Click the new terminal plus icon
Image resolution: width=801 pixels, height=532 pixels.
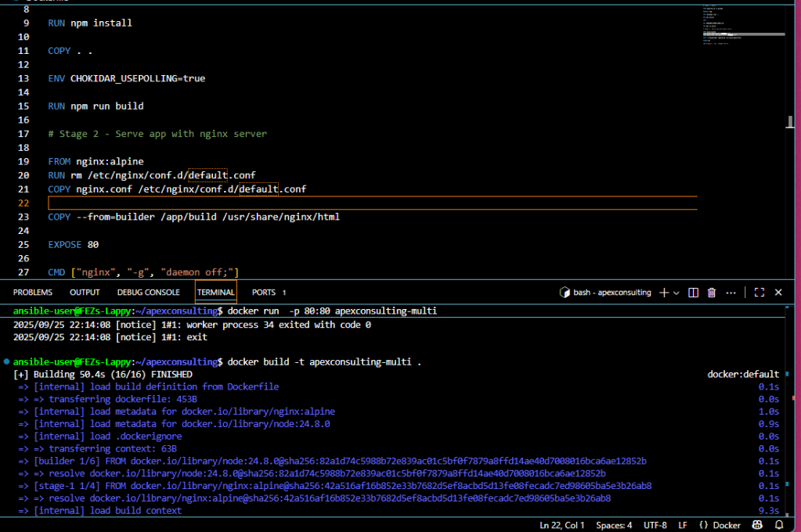[664, 293]
